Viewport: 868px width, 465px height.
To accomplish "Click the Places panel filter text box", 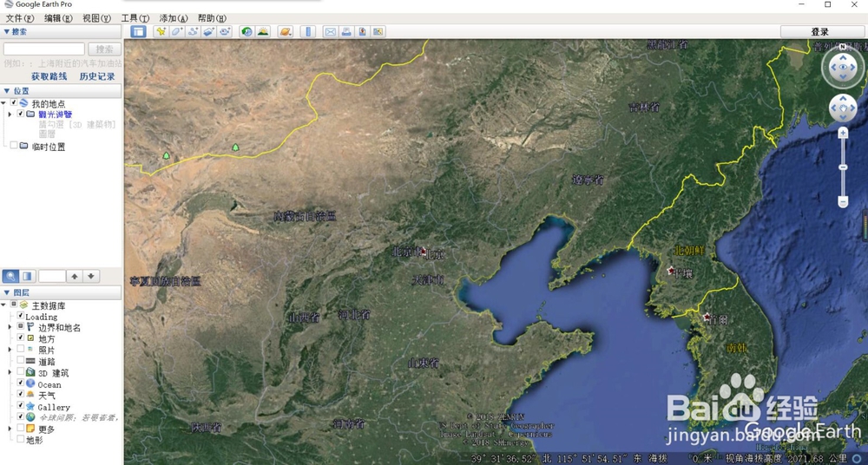I will click(x=51, y=276).
